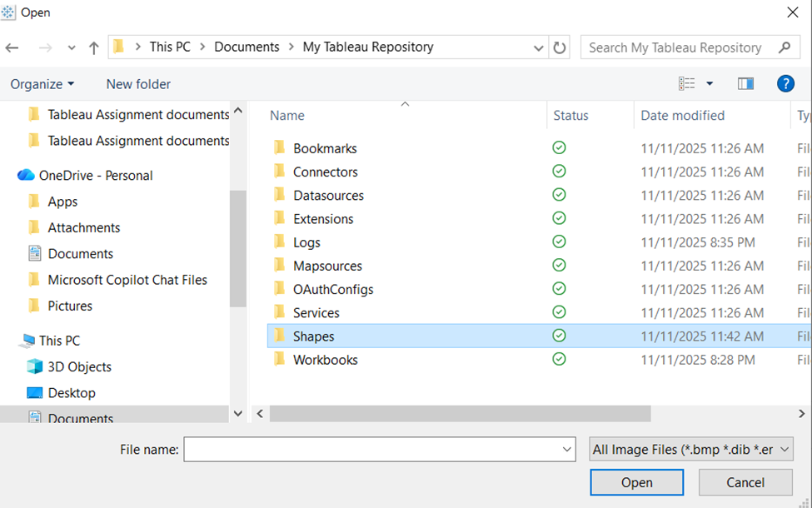Open the Recent locations dropdown arrow
This screenshot has height=508, width=812.
tap(72, 47)
